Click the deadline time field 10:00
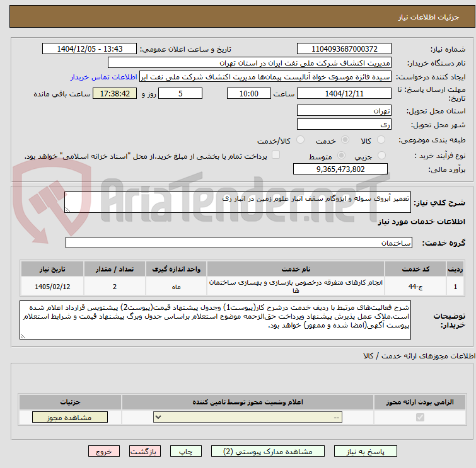The width and height of the screenshot is (476, 468). pyautogui.click(x=249, y=93)
